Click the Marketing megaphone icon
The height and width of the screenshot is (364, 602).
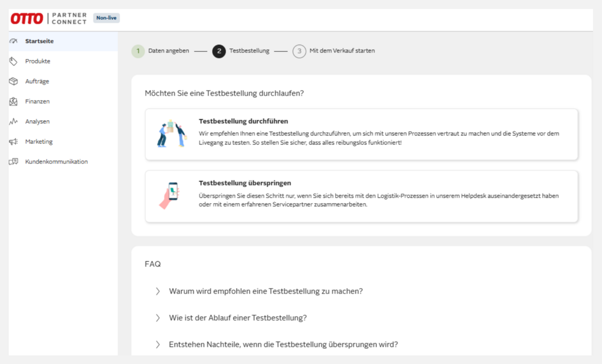(14, 141)
